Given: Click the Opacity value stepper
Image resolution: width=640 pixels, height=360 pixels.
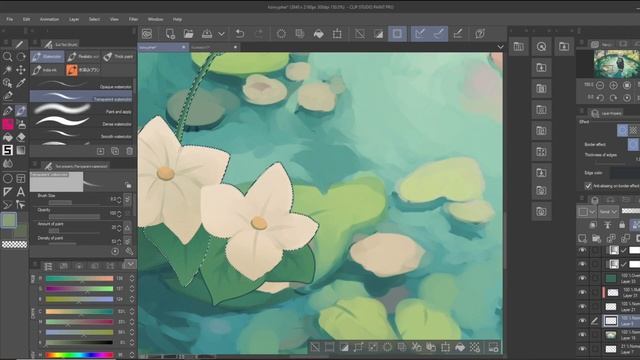Looking at the screenshot, I should click(x=119, y=214).
